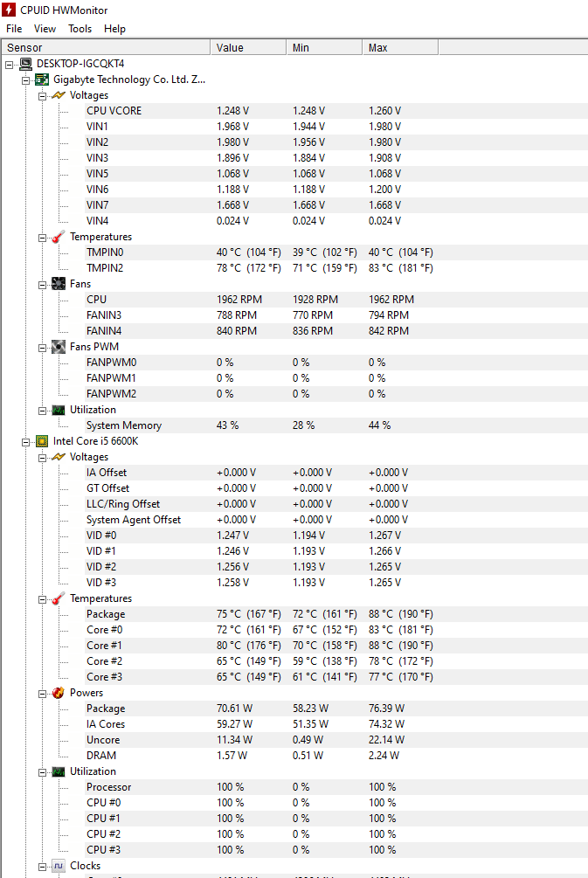Collapse the Intel Core i5 6600K node
This screenshot has height=878, width=588.
26,441
